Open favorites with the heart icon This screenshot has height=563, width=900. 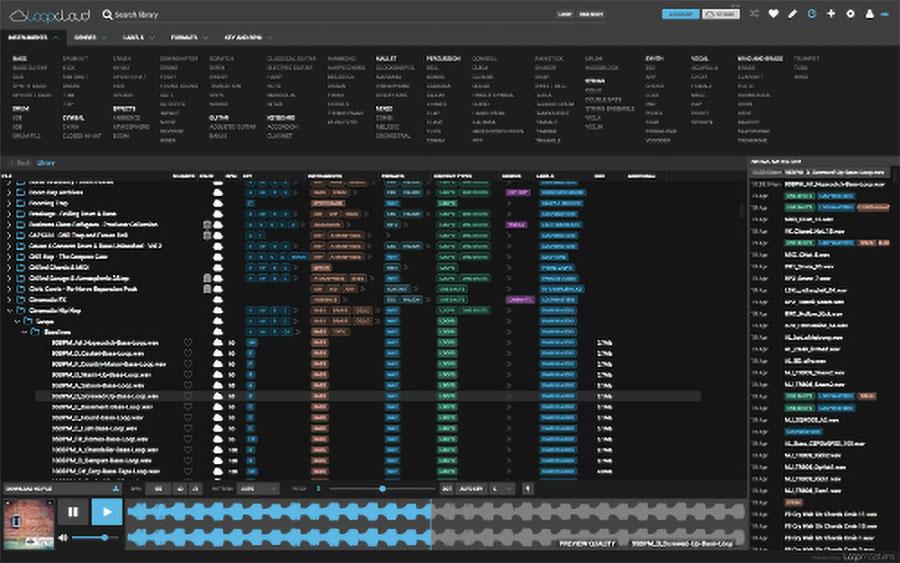pyautogui.click(x=774, y=14)
